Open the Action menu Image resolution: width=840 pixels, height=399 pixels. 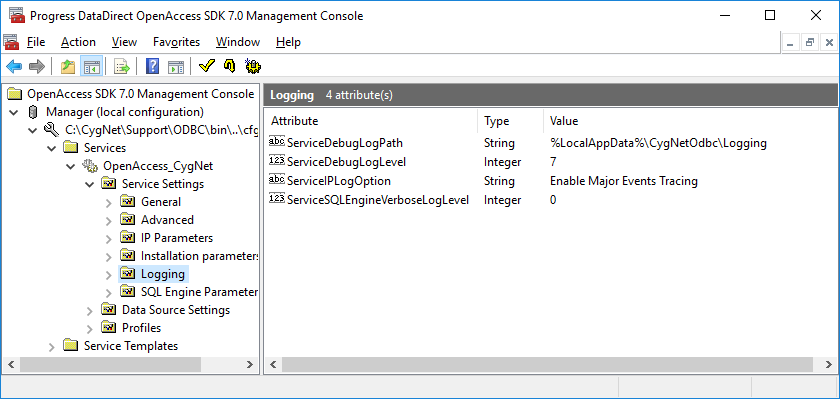click(x=78, y=42)
